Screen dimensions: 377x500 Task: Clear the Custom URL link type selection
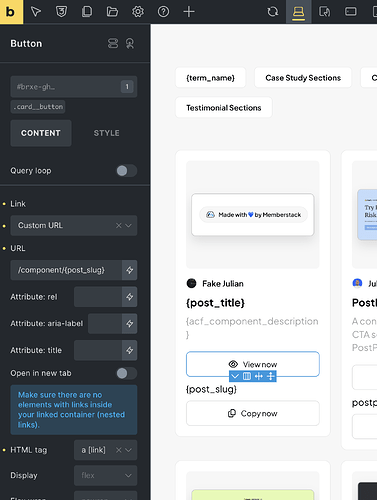point(118,226)
